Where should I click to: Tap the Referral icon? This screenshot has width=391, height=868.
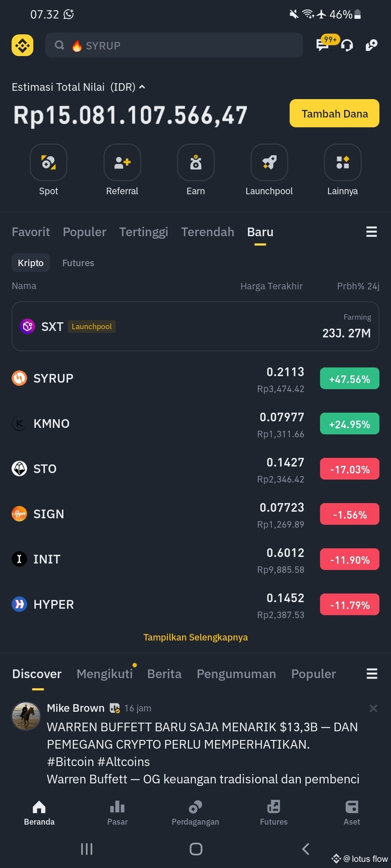[122, 162]
